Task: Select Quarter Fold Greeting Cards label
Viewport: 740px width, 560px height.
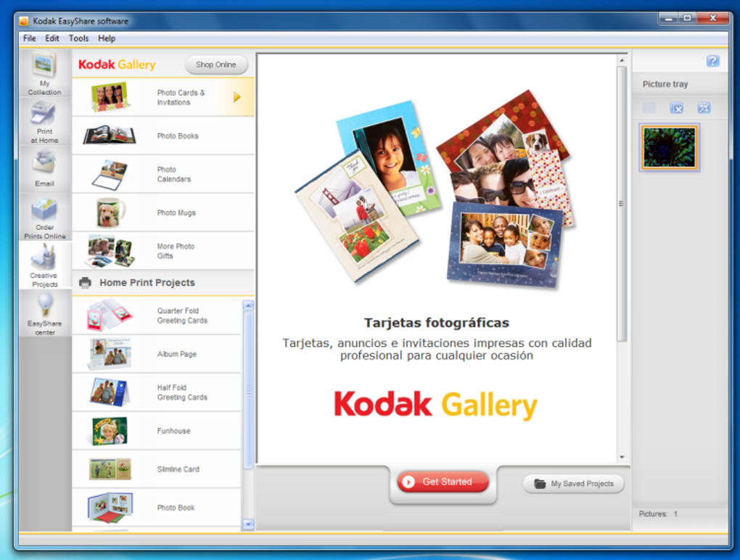Action: [x=182, y=316]
